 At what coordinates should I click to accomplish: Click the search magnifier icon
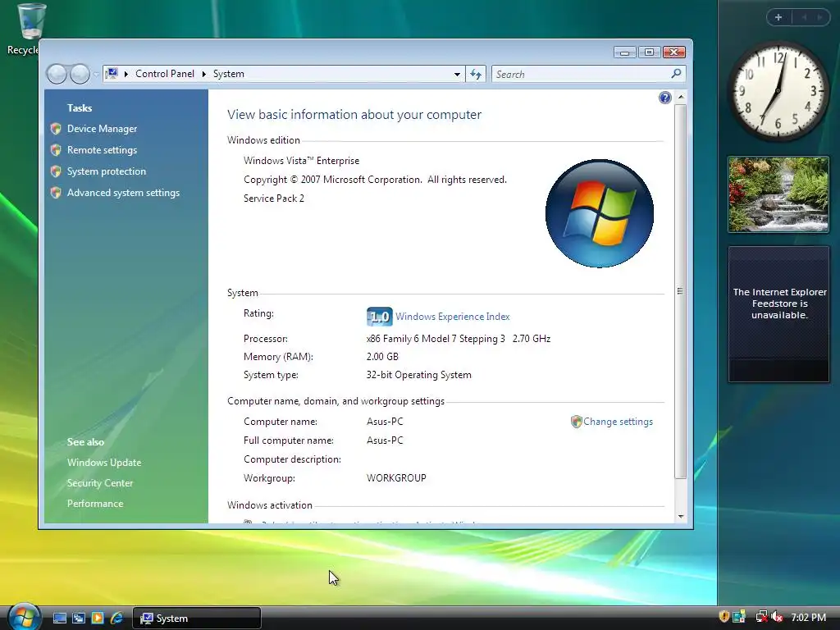677,73
